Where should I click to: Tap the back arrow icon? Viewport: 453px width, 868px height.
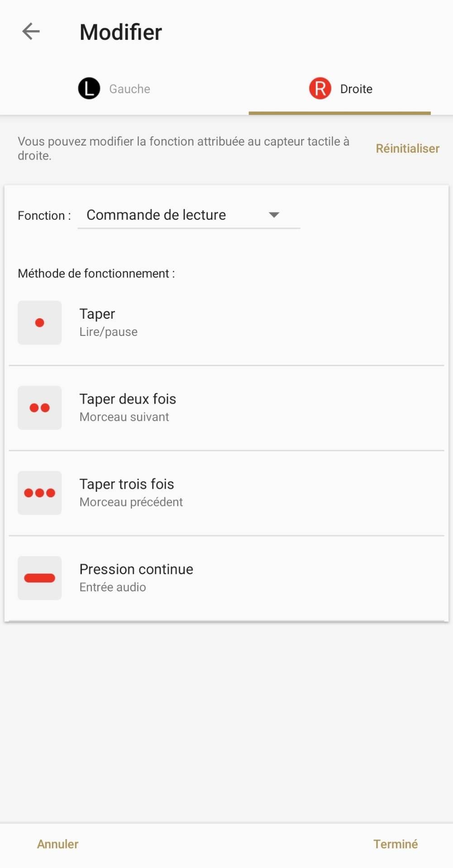click(31, 32)
